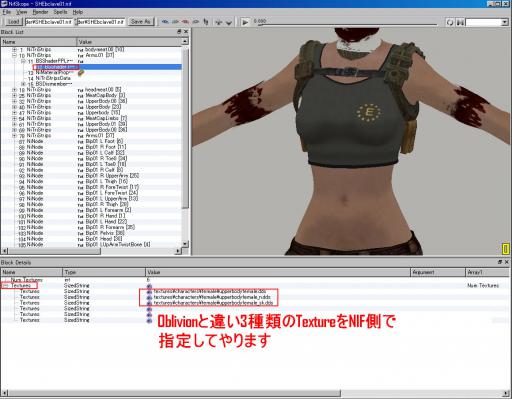Toggle the loop animation button
This screenshot has height=399, width=512.
(450, 22)
